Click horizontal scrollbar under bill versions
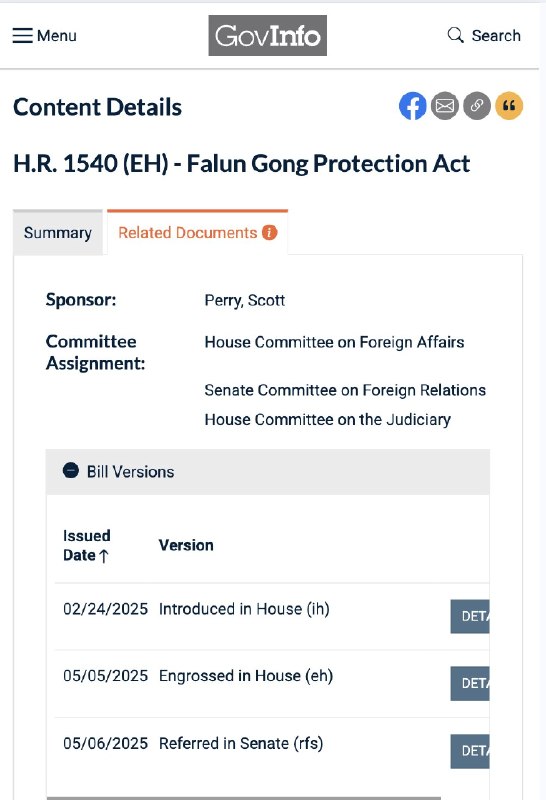This screenshot has width=546, height=800. 244,798
